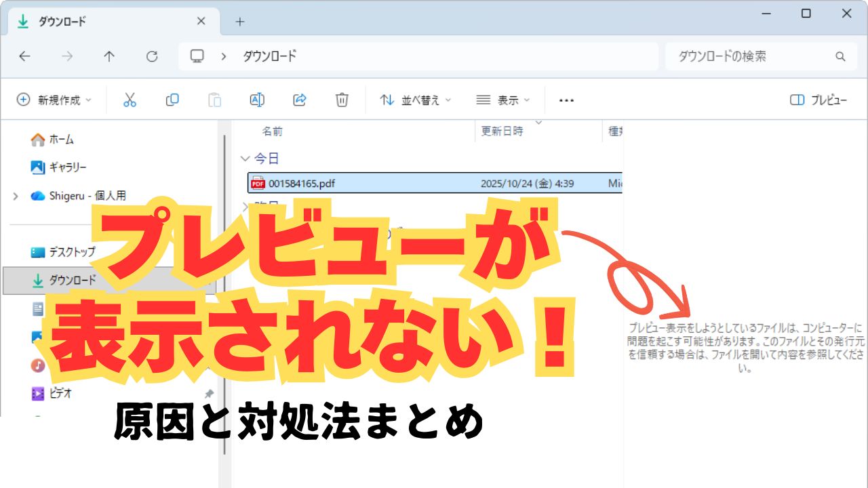Open a new tab with plus button
Screen dimensions: 868x488
(239, 21)
